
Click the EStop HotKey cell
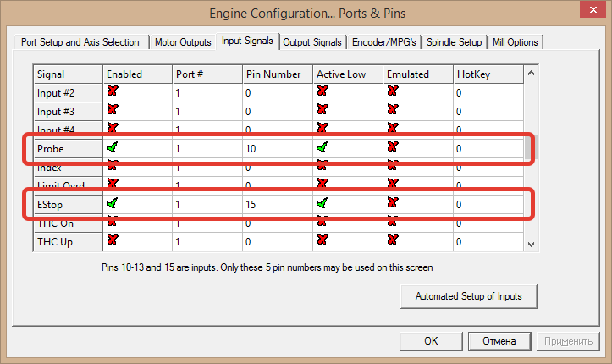click(x=488, y=205)
